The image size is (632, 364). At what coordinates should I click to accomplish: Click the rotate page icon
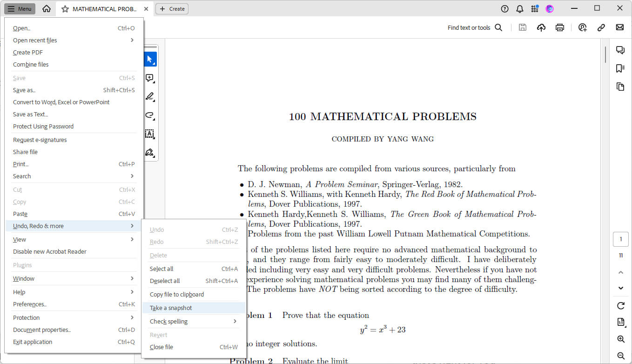pyautogui.click(x=620, y=306)
